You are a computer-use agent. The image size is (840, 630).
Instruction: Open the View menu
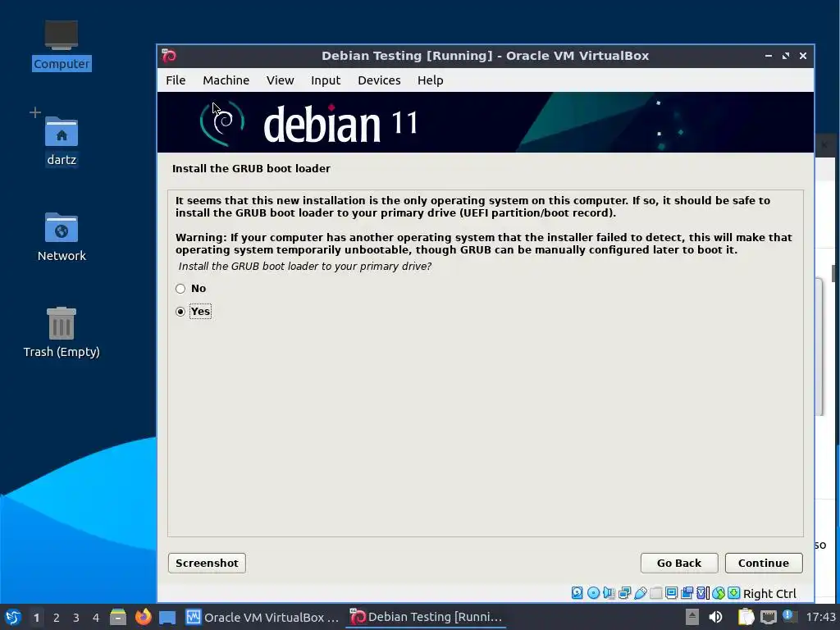281,80
